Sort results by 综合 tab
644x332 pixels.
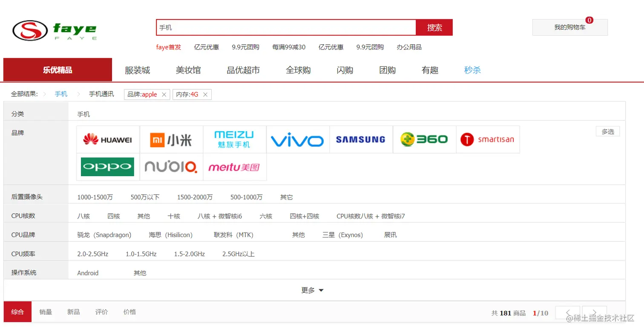17,312
